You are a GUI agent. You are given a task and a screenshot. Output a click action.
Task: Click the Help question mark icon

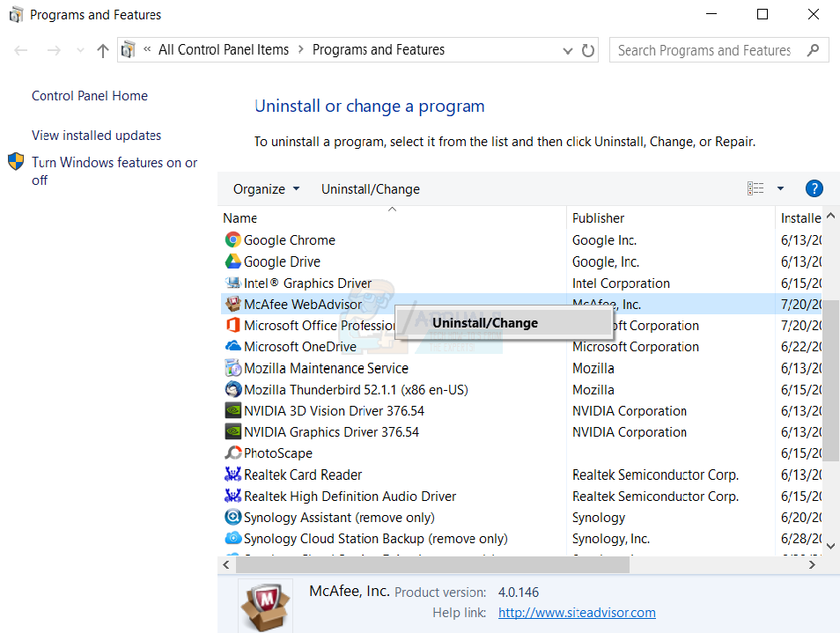(814, 188)
